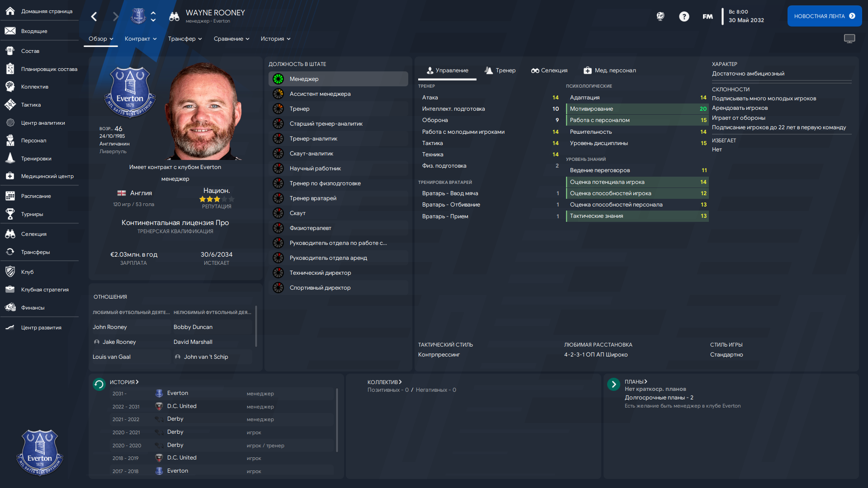This screenshot has height=488, width=868.
Task: Click the FM logo icon
Action: (x=708, y=17)
